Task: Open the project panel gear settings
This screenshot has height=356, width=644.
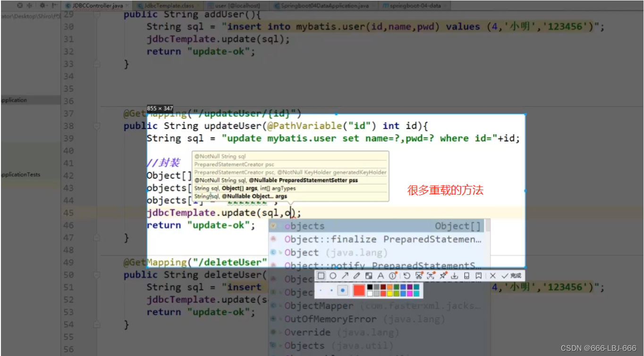Action: point(42,5)
